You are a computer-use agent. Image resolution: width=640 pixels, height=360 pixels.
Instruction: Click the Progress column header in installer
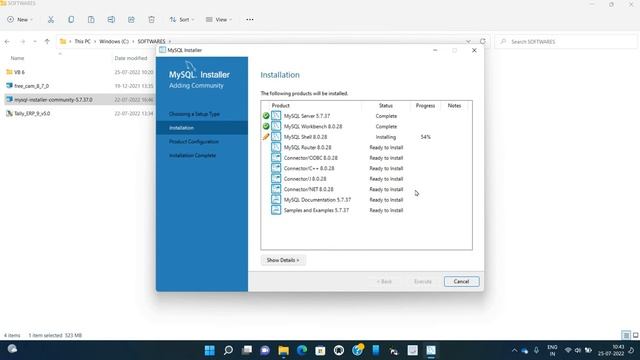[425, 106]
